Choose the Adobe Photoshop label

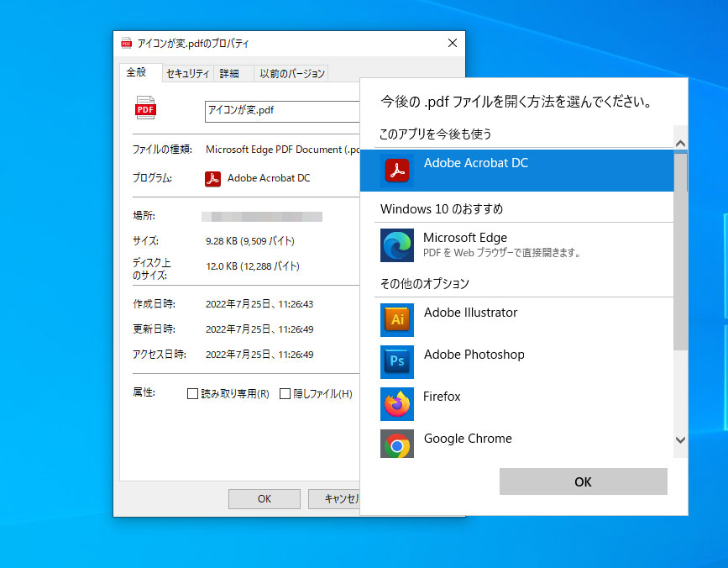[x=474, y=355]
